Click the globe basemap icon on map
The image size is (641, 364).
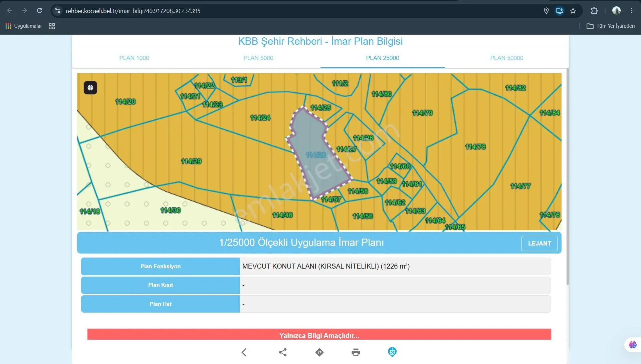point(90,88)
